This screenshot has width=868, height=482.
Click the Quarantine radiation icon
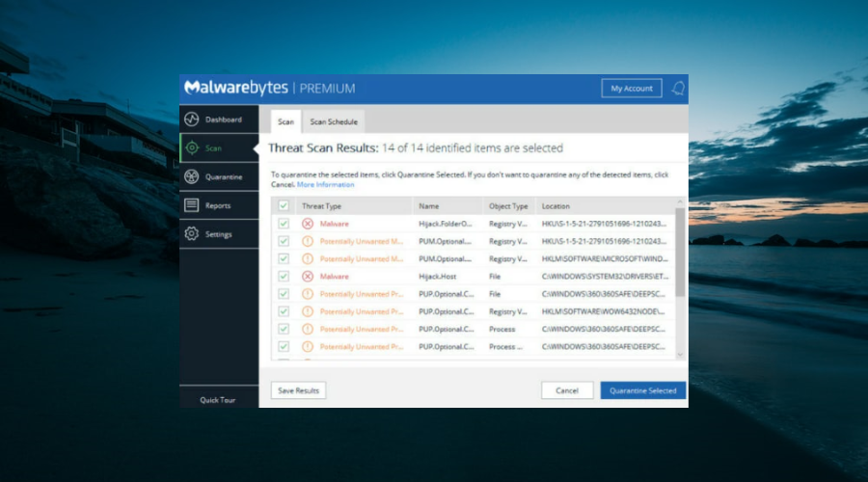[x=192, y=176]
